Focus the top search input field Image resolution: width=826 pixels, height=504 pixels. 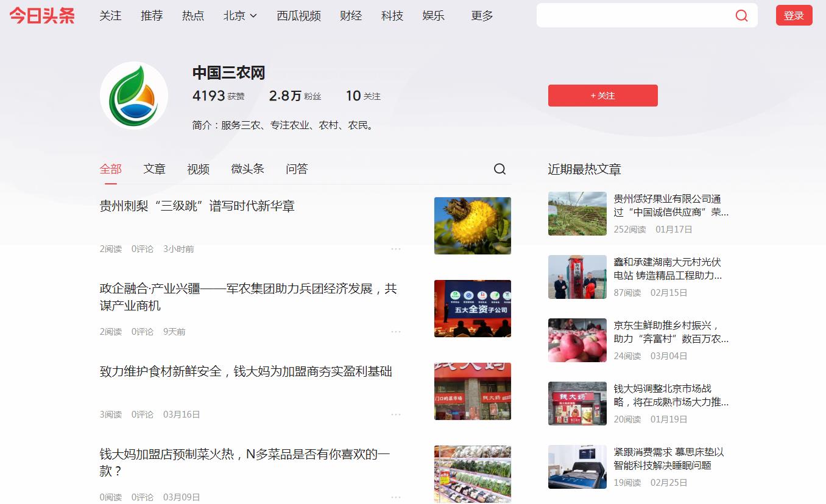tap(634, 16)
